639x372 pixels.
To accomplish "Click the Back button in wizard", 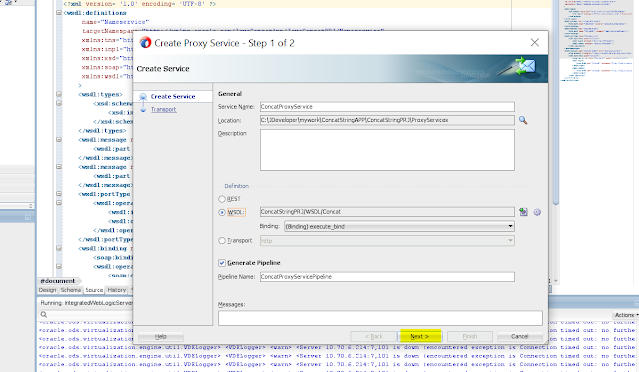I will click(x=373, y=337).
